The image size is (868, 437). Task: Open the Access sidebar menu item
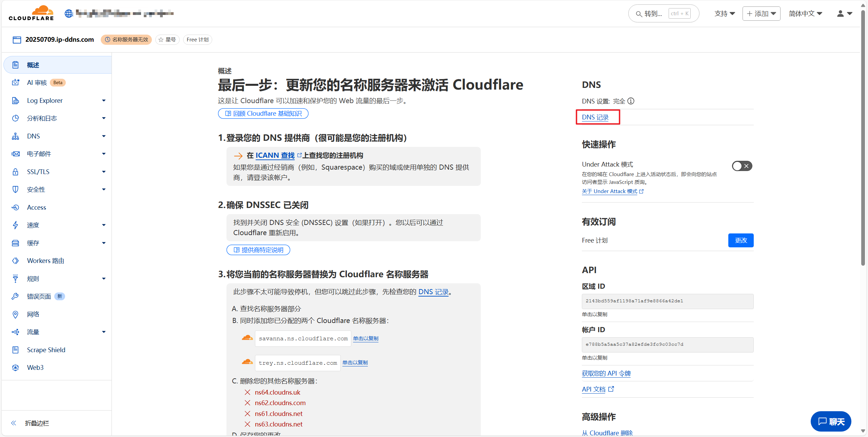coord(58,207)
